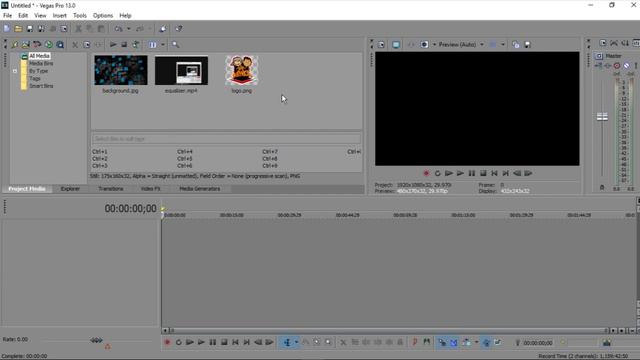The height and width of the screenshot is (360, 640).
Task: Open the Preview (Auto) quality dropdown
Action: (x=462, y=44)
